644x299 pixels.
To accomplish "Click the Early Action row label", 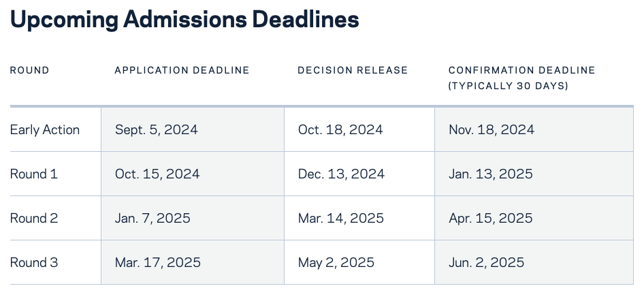I will click(45, 130).
